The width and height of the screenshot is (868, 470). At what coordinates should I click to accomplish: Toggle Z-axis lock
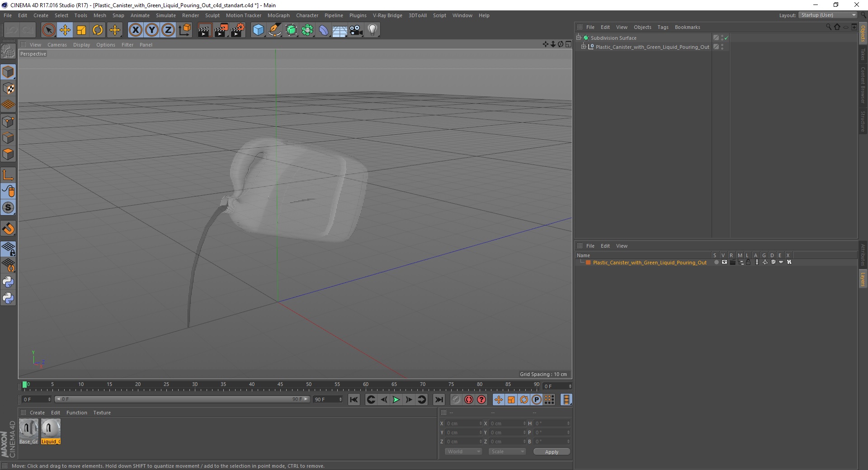point(168,30)
